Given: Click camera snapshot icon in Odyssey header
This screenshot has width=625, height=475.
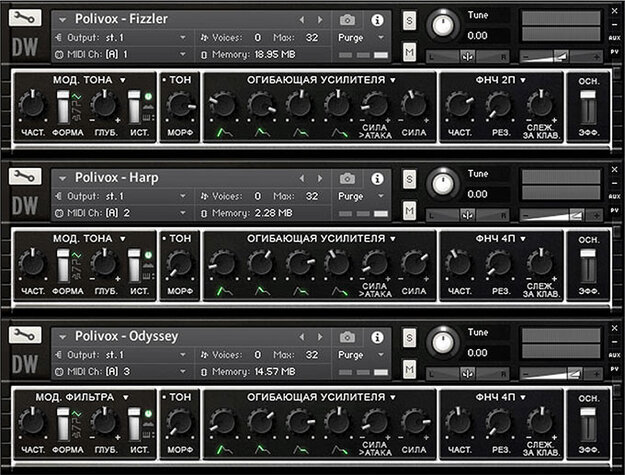Looking at the screenshot, I should tap(347, 337).
